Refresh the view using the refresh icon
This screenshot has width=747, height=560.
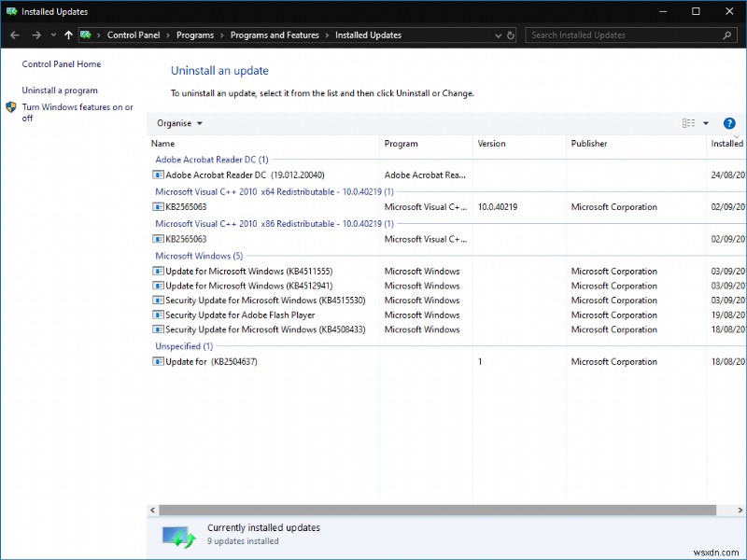[510, 35]
